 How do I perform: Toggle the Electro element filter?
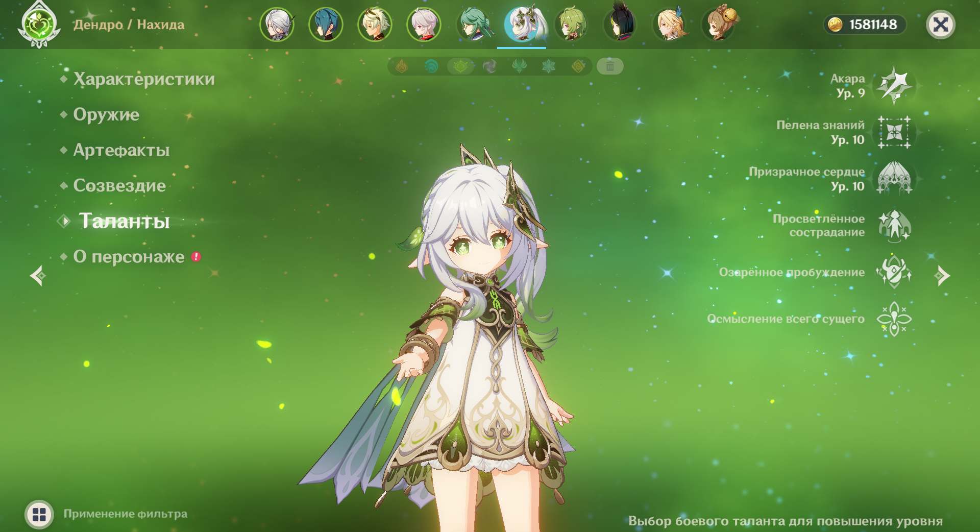490,66
